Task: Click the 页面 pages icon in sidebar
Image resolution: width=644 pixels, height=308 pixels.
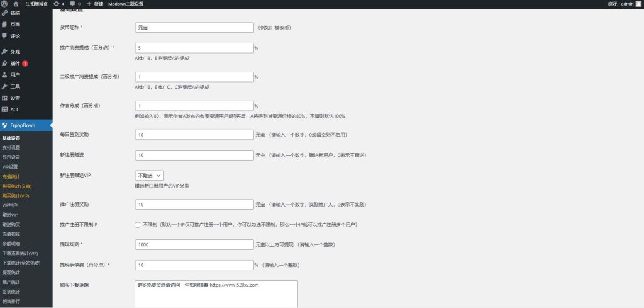Action: tap(4, 25)
